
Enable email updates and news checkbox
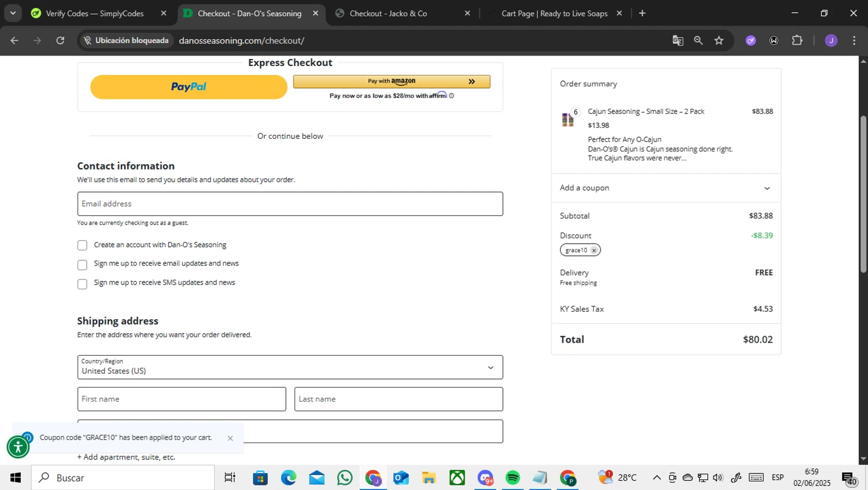(x=82, y=264)
